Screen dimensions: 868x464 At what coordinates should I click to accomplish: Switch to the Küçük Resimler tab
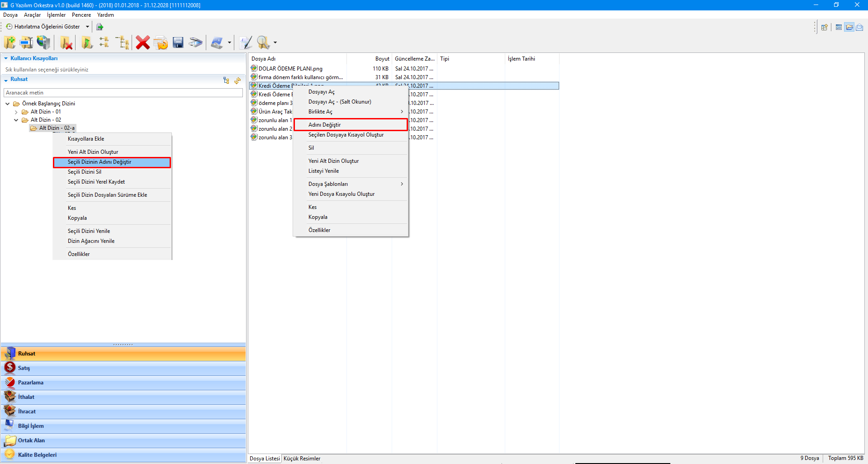point(302,459)
